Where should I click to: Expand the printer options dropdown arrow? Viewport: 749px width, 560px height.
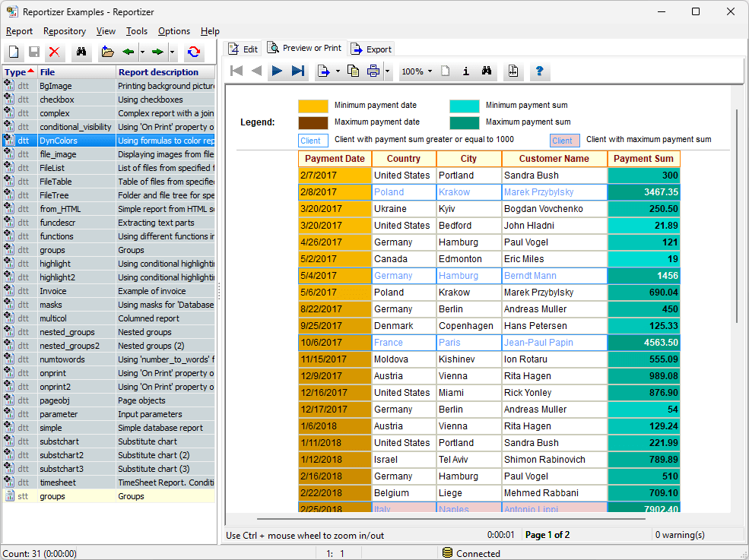pos(387,71)
